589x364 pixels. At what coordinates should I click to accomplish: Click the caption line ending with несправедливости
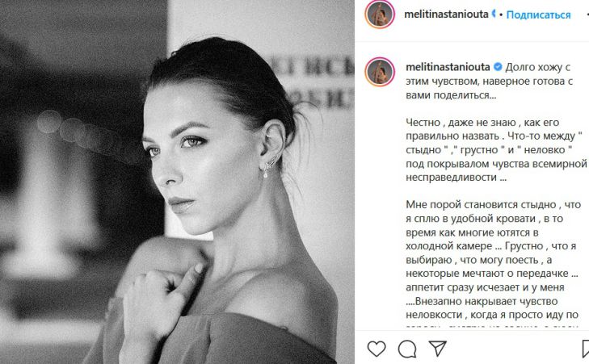pos(456,178)
